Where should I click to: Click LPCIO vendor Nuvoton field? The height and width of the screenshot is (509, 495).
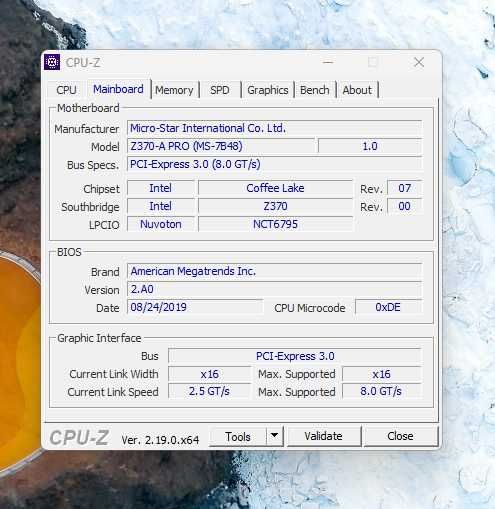tap(161, 224)
